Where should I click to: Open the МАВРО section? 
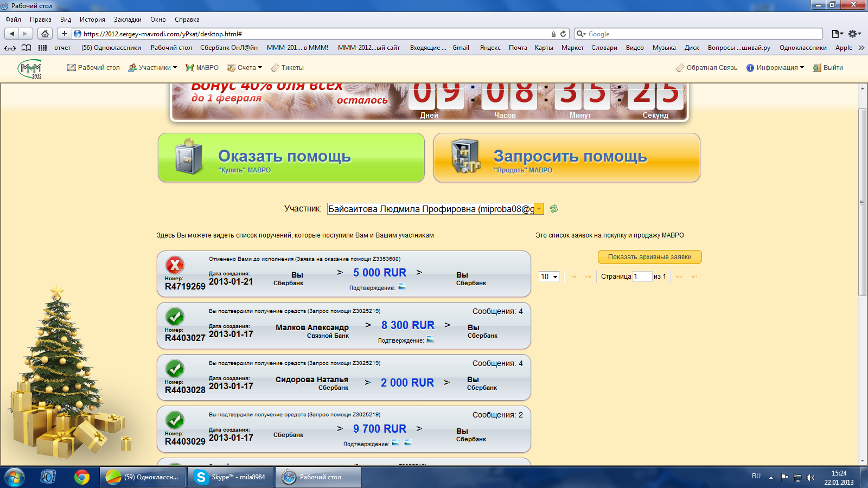pyautogui.click(x=202, y=68)
